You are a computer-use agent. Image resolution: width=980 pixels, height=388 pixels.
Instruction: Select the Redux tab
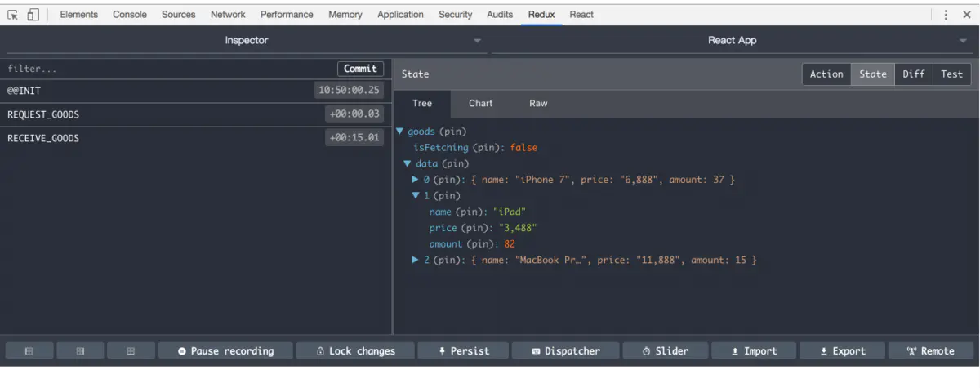(542, 15)
